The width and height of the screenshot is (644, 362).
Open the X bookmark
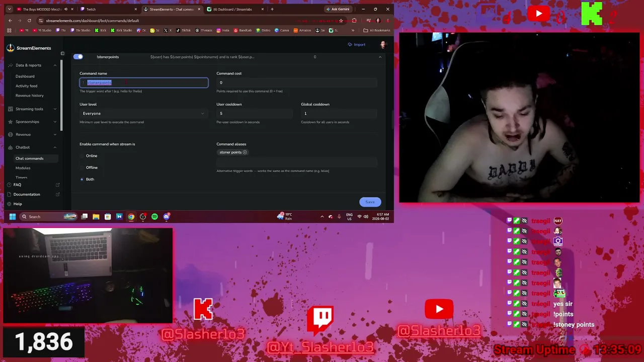[x=169, y=30]
